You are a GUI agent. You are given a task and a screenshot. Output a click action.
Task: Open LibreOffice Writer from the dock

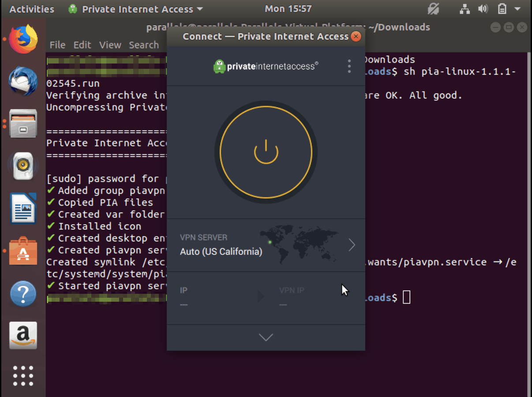click(22, 208)
